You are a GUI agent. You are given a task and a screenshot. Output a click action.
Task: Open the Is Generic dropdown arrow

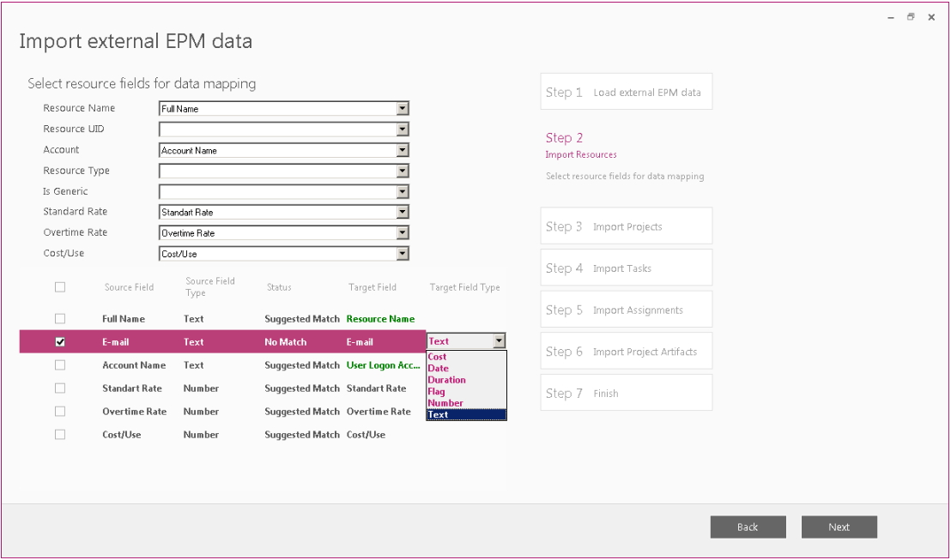tap(403, 191)
